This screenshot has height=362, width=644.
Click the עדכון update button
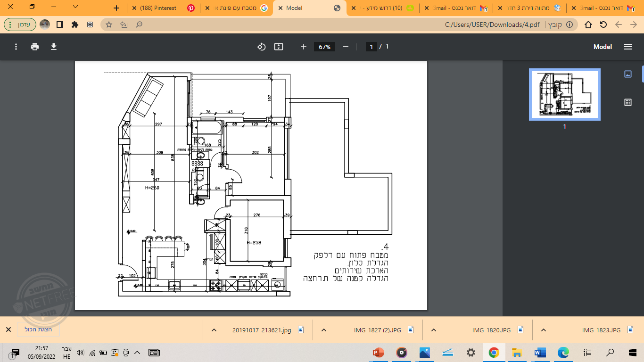click(20, 25)
